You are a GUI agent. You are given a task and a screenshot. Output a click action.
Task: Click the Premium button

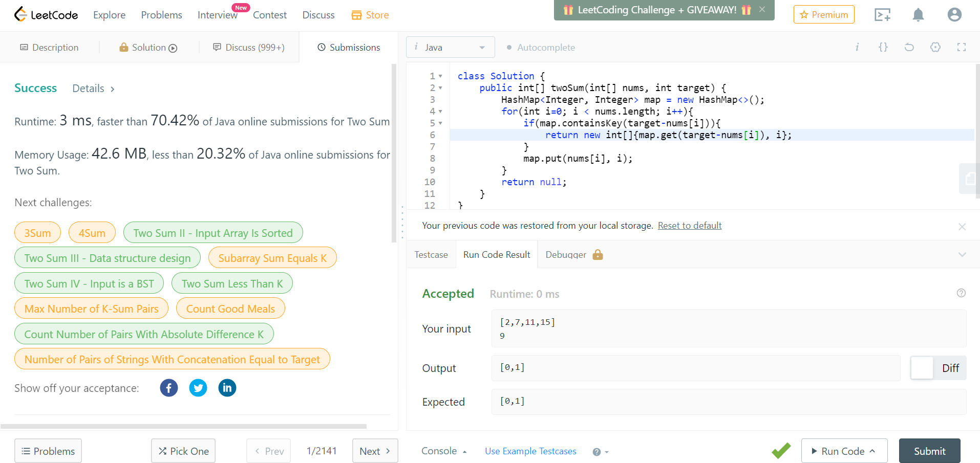click(x=824, y=14)
